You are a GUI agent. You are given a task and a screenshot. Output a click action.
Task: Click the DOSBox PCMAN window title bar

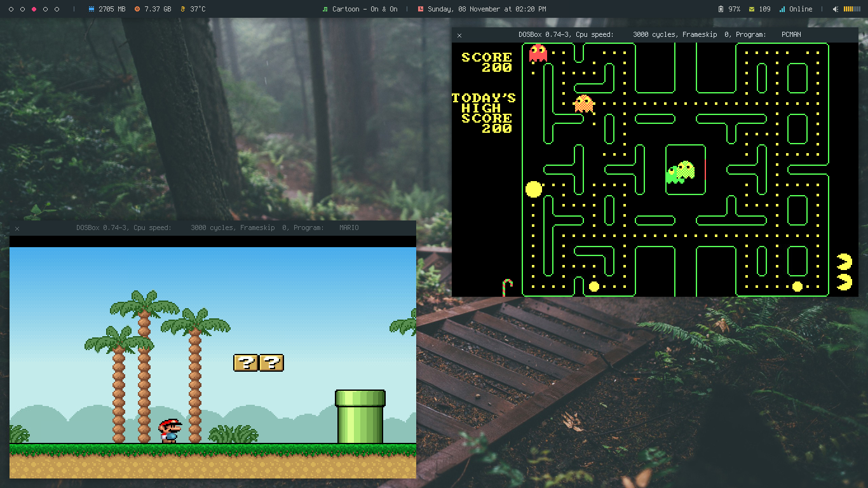click(x=654, y=35)
